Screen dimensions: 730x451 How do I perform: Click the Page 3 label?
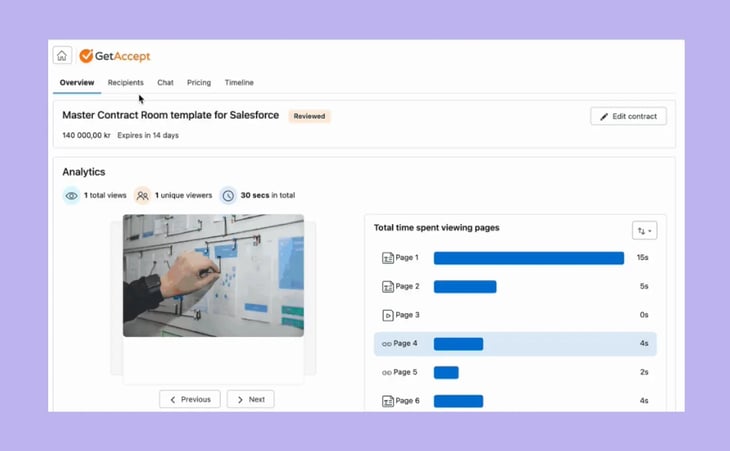(407, 315)
